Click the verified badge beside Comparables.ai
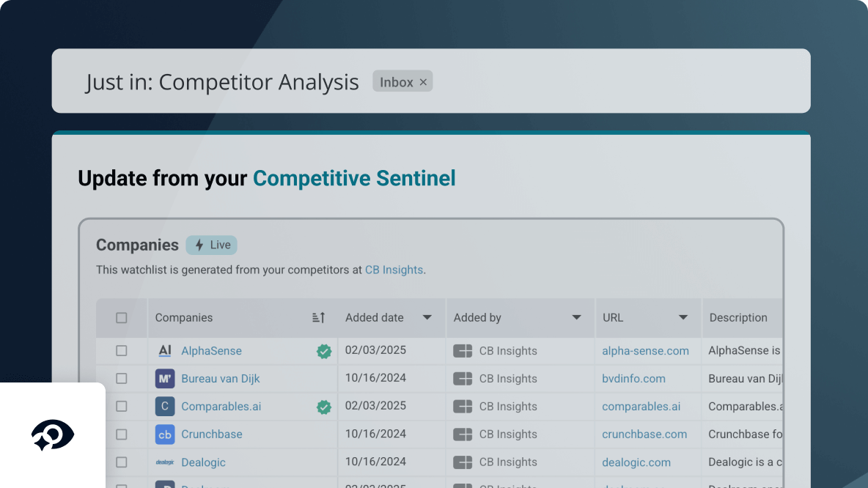868x488 pixels. tap(324, 406)
